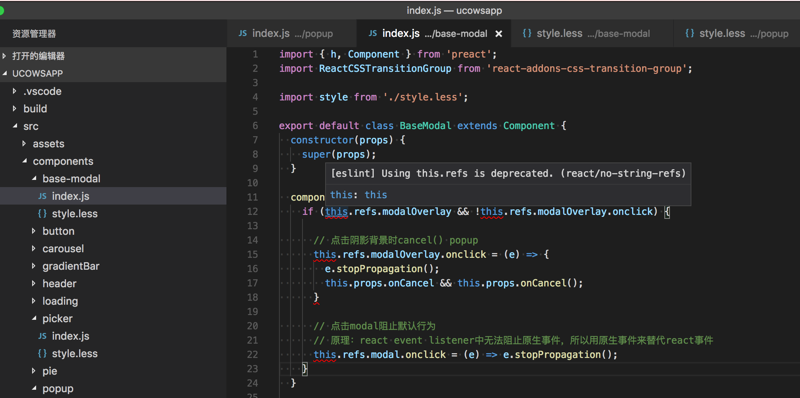The width and height of the screenshot is (800, 398).
Task: Click the comment '点击阴影背景时cancel() popup'
Action: [395, 240]
